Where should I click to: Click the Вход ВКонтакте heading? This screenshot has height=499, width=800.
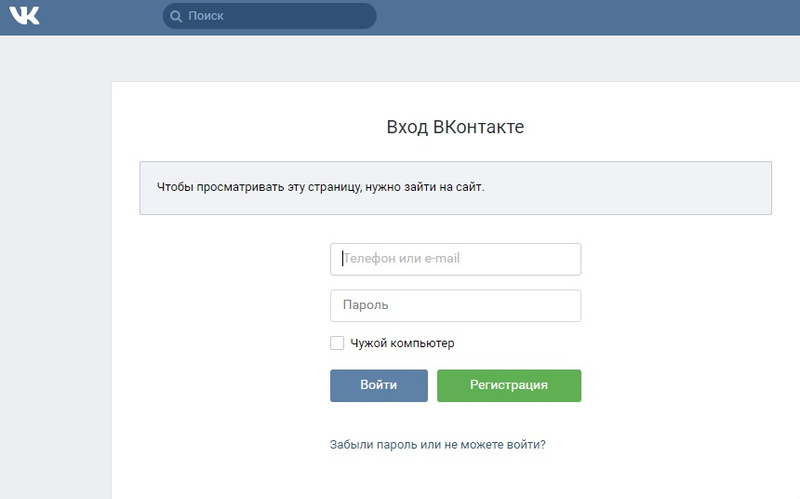(455, 127)
